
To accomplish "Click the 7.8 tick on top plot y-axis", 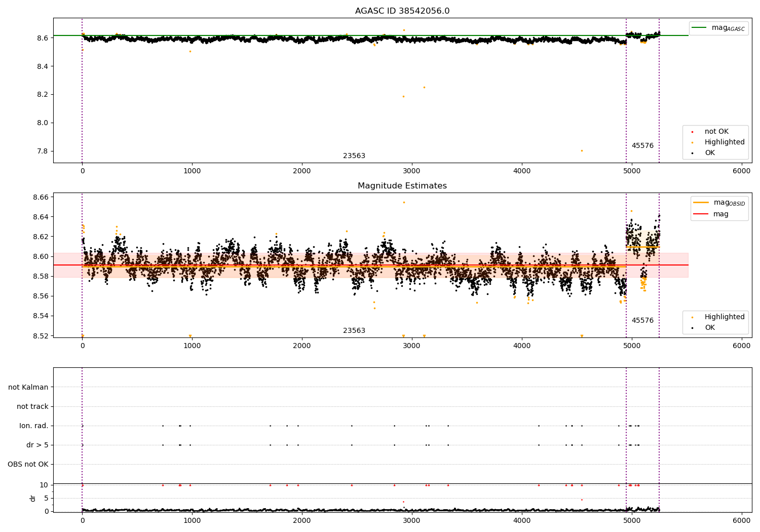I will pos(42,151).
